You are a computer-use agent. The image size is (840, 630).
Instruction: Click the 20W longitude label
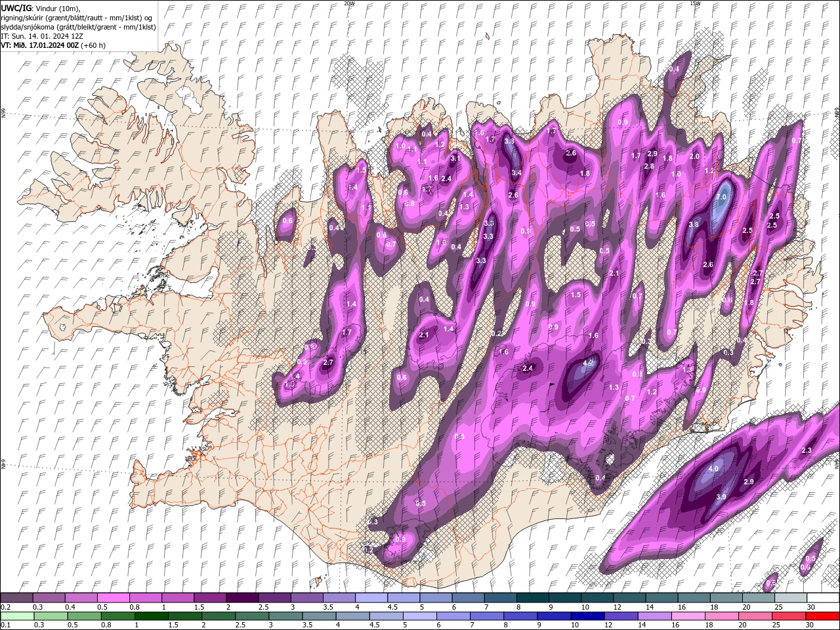point(349,3)
